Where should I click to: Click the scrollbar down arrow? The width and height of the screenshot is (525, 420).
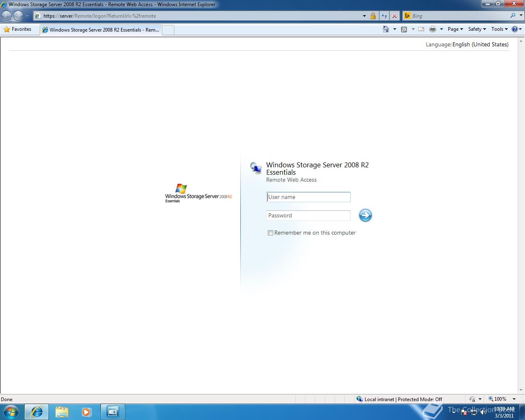pos(521,390)
